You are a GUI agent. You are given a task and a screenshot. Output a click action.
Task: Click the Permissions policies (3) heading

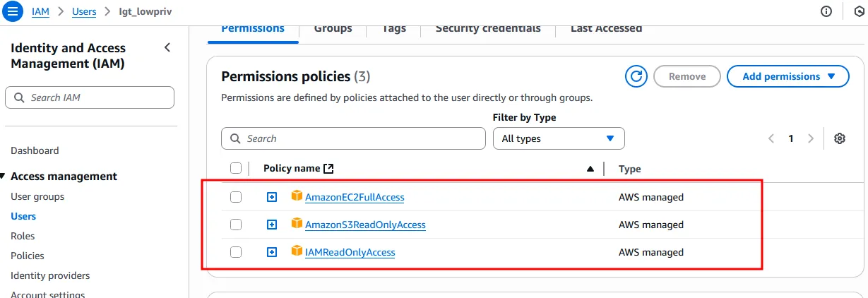(x=296, y=76)
